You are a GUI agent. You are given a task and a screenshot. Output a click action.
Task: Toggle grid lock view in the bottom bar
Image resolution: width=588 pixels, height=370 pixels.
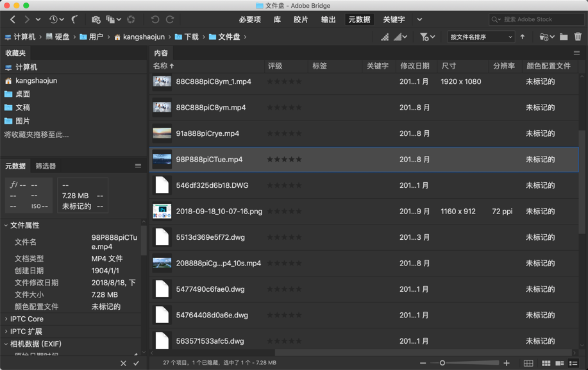[x=528, y=363]
